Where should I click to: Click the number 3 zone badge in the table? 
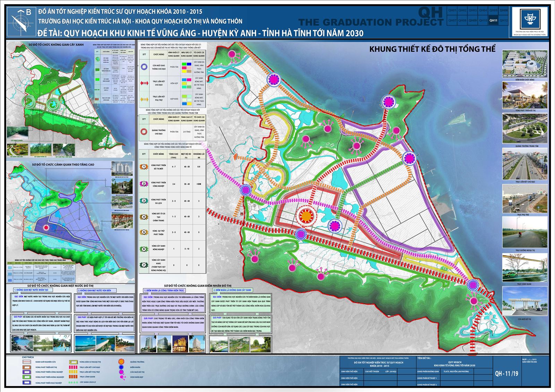(144, 201)
